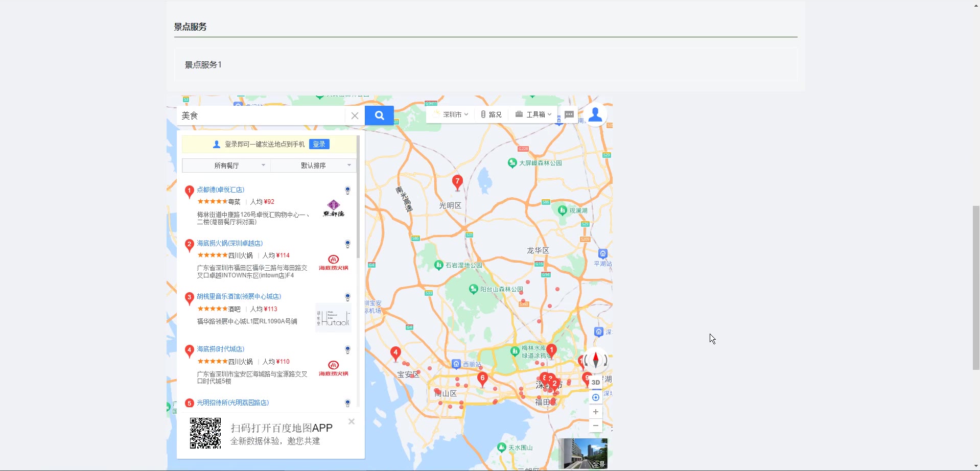Close the QR code app banner
The width and height of the screenshot is (980, 471).
(x=352, y=421)
